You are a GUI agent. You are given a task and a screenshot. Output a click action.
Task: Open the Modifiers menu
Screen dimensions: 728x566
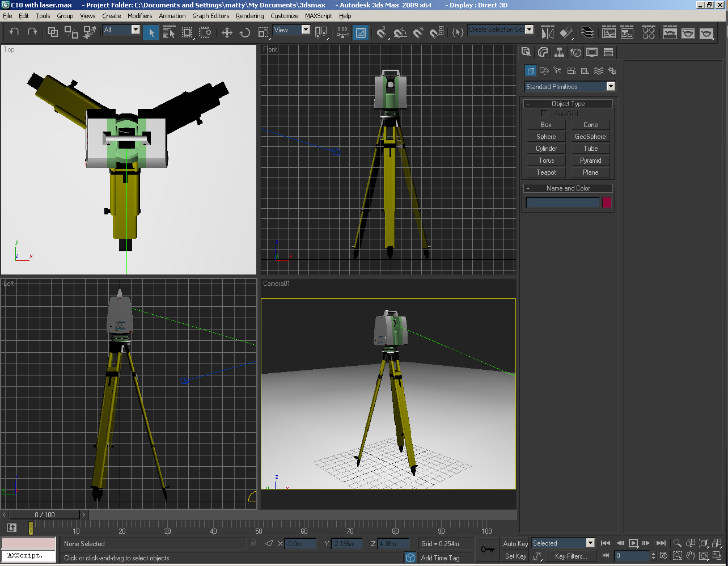pos(139,16)
